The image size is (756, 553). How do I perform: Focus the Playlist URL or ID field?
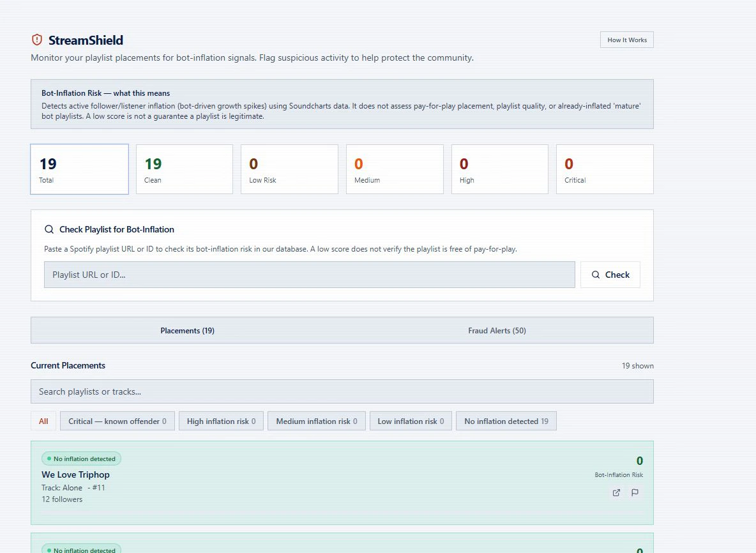310,275
